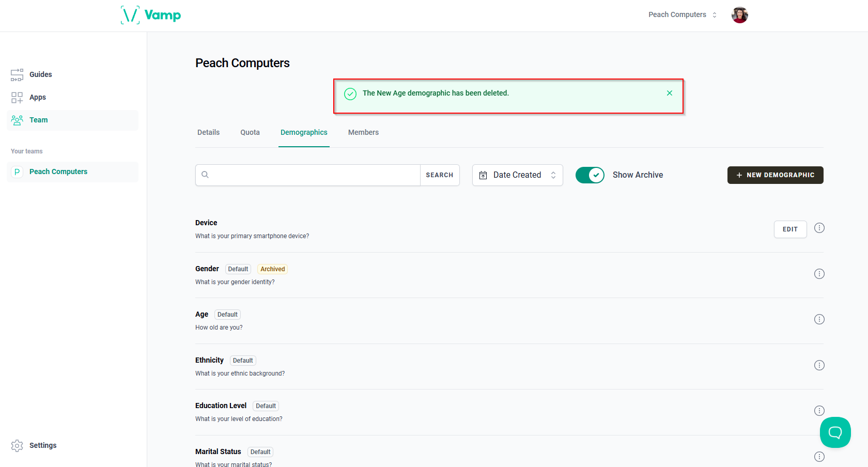Select the Demographics tab
Viewport: 868px width, 467px height.
tap(304, 132)
